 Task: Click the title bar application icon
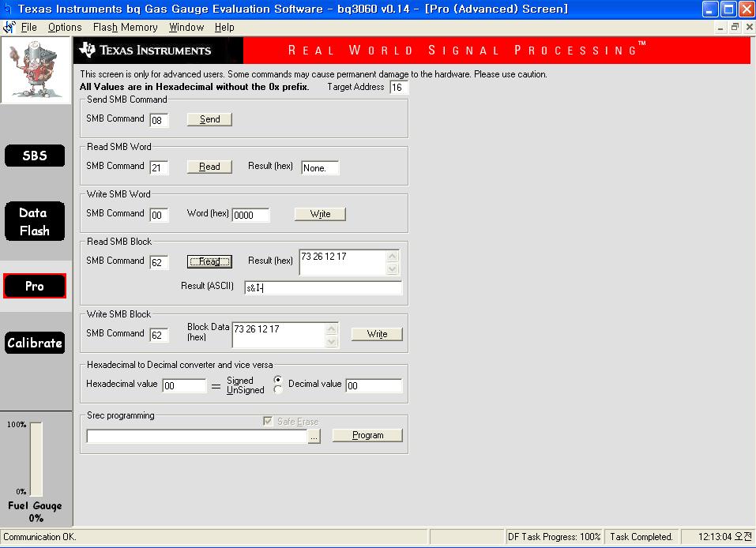point(7,8)
